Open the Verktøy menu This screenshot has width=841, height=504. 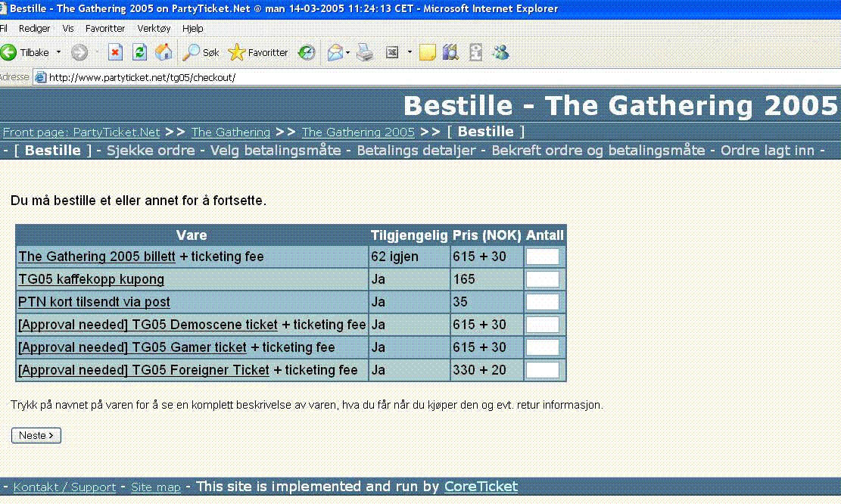pos(154,29)
